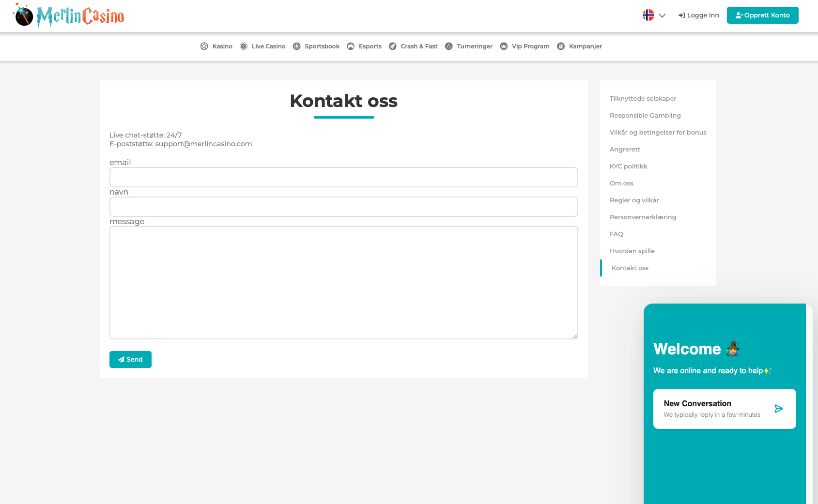818x504 pixels.
Task: Focus the email input field
Action: pos(343,177)
